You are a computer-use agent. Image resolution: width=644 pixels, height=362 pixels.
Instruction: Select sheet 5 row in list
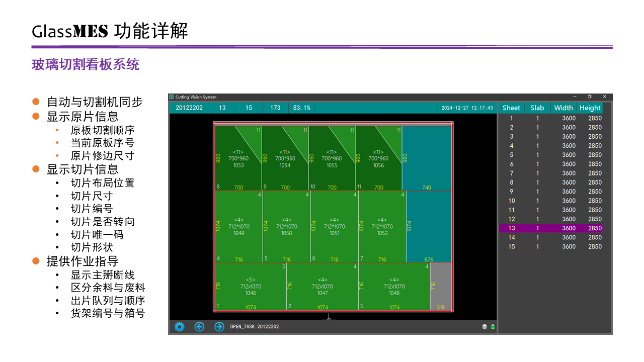pos(550,155)
